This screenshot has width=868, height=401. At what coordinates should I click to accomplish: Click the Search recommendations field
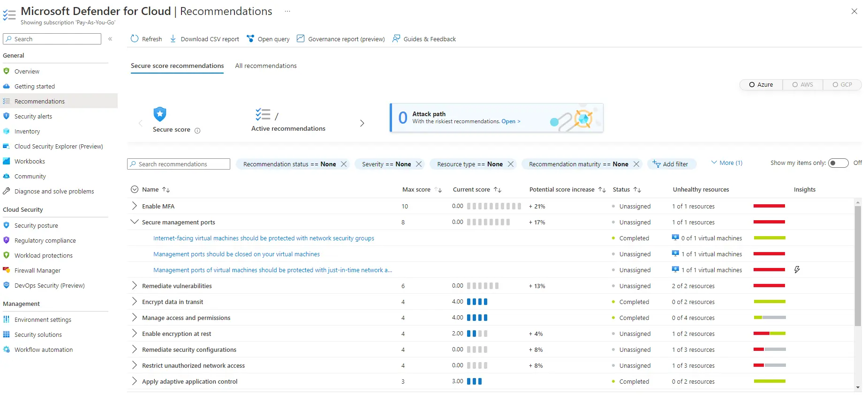179,164
